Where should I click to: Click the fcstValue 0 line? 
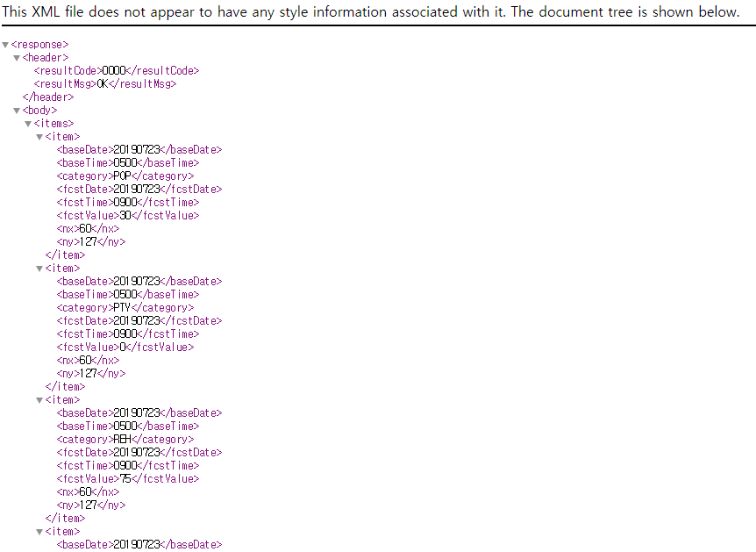pos(125,348)
